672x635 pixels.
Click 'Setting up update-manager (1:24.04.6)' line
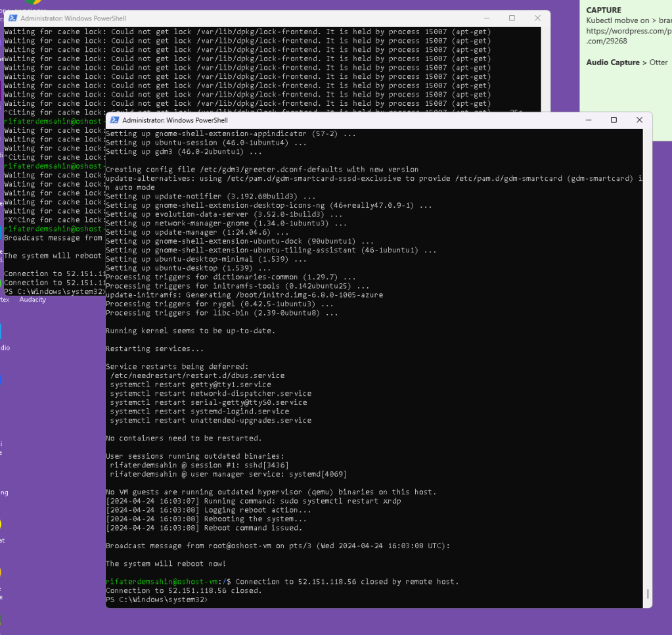coord(197,233)
